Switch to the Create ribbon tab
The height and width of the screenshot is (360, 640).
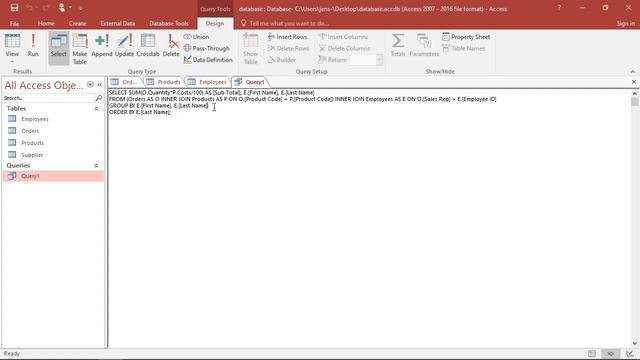tap(77, 23)
